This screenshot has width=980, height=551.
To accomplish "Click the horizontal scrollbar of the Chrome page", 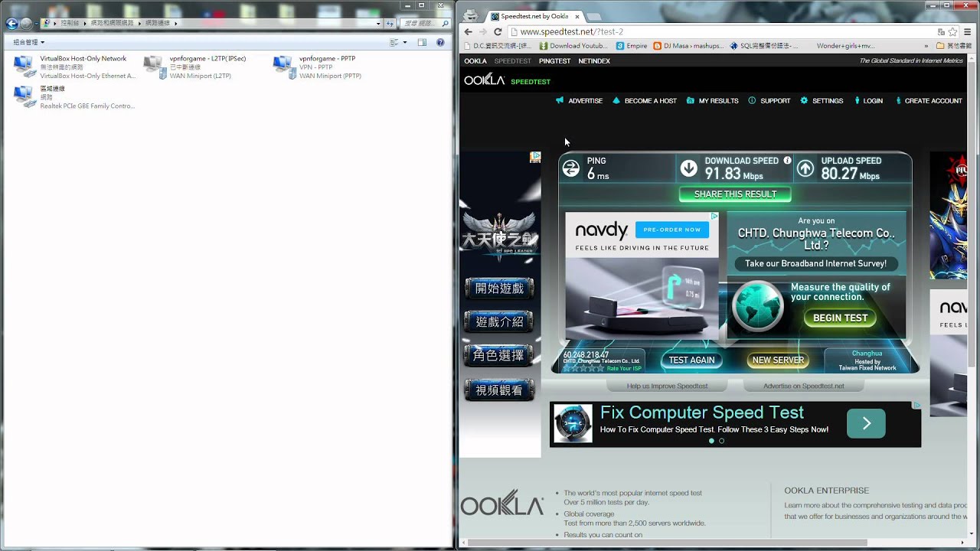I will tap(668, 543).
